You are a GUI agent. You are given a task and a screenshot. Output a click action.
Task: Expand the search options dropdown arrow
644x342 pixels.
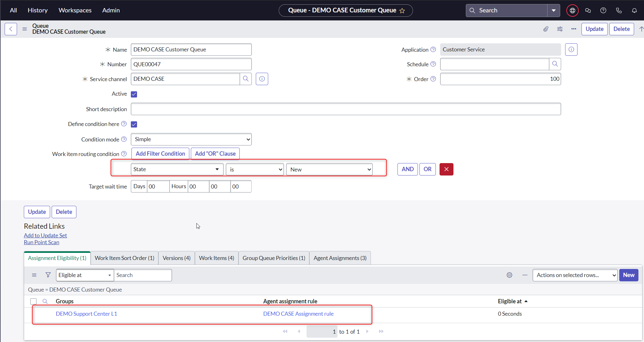554,11
